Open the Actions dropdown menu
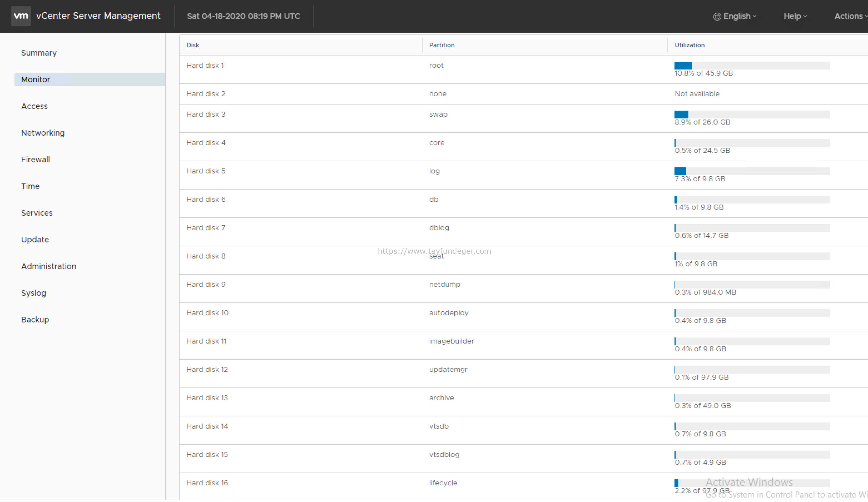This screenshot has height=502, width=868. (850, 16)
